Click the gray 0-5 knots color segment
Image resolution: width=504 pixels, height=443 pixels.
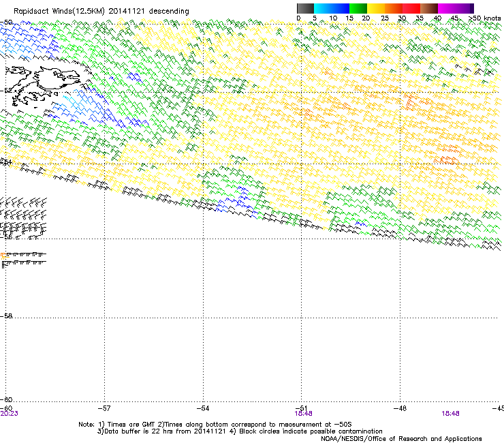click(305, 8)
